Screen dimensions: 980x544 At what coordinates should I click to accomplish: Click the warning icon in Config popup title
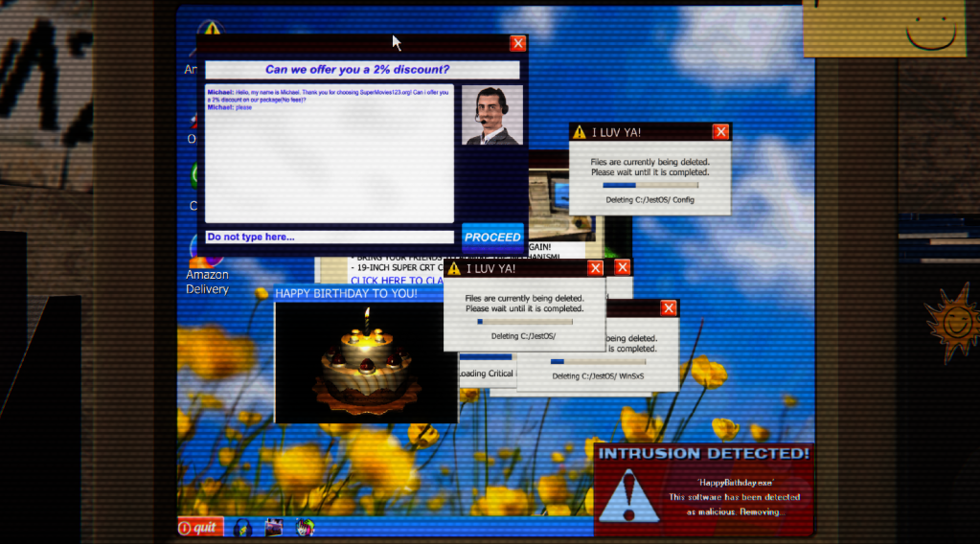(x=580, y=132)
